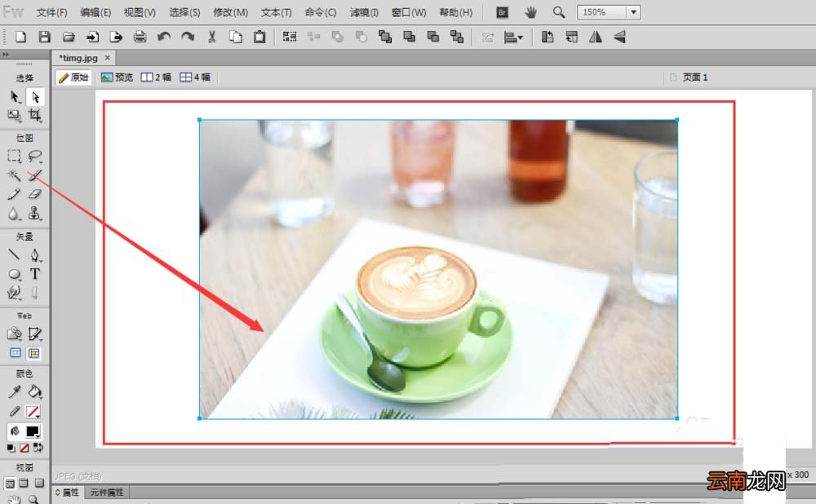Select the Rubber Stamp tool
This screenshot has height=504, width=816.
point(35,213)
